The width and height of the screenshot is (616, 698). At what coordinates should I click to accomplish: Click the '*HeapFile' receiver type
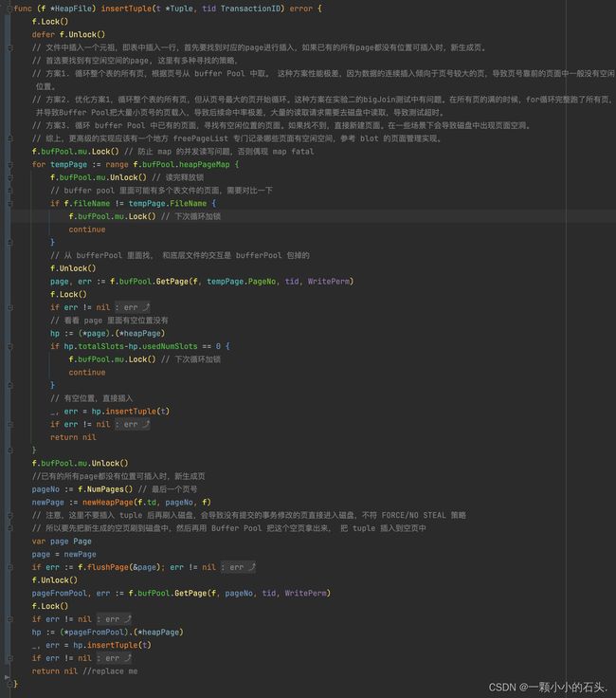pyautogui.click(x=73, y=9)
